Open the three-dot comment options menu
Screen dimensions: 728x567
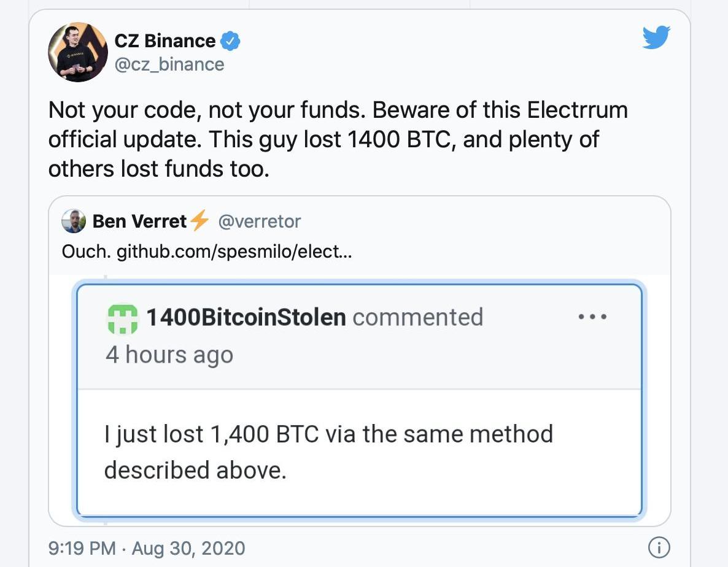point(593,317)
